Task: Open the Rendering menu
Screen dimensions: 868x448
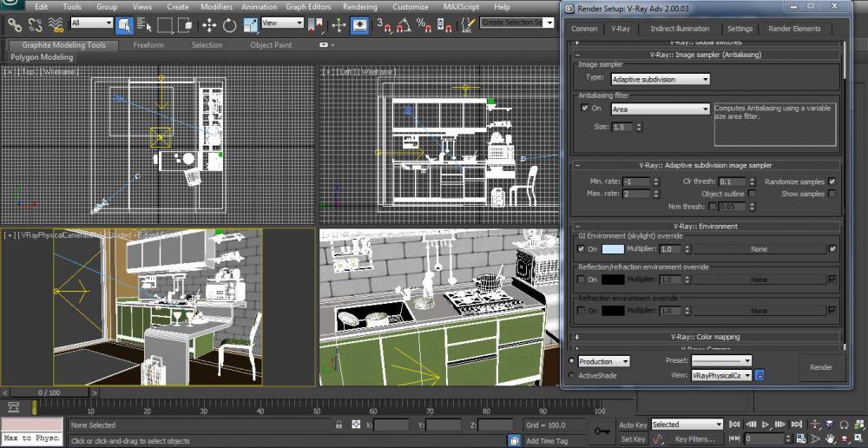Action: (x=360, y=7)
